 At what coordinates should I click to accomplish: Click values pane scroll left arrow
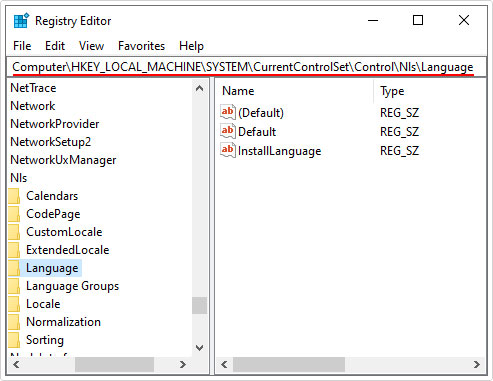click(x=224, y=364)
